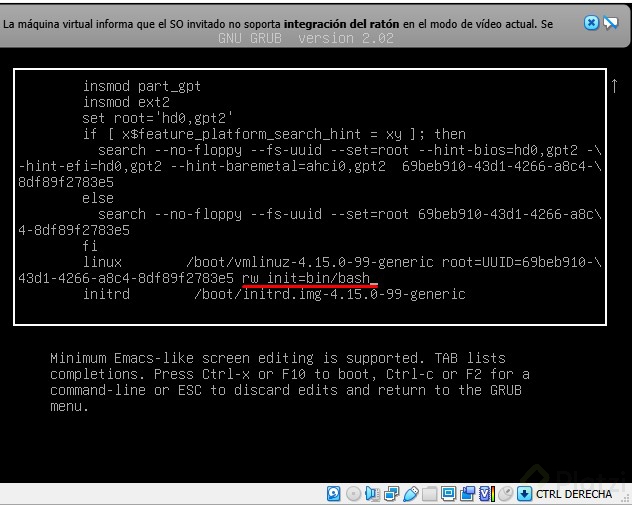Click the scroll-up arrow indicator in GRUB editor
The image size is (632, 505).
coord(614,86)
